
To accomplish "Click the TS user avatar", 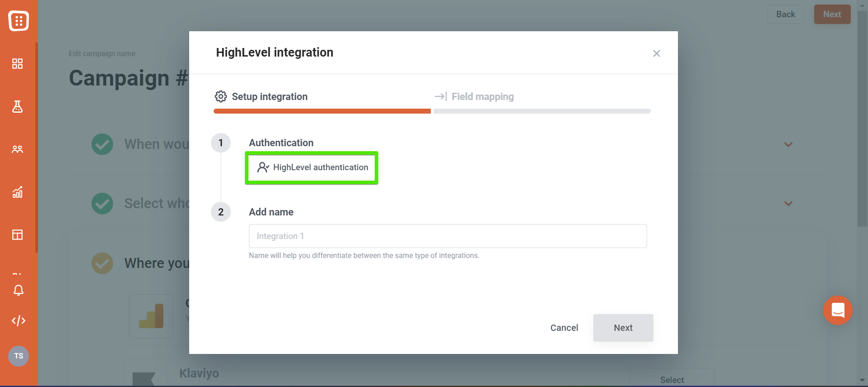I will tap(19, 356).
